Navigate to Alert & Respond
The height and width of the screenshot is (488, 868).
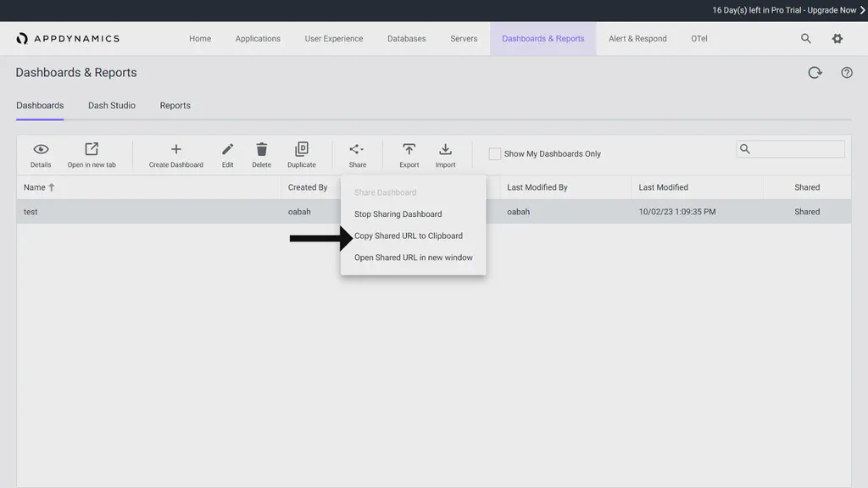tap(637, 38)
